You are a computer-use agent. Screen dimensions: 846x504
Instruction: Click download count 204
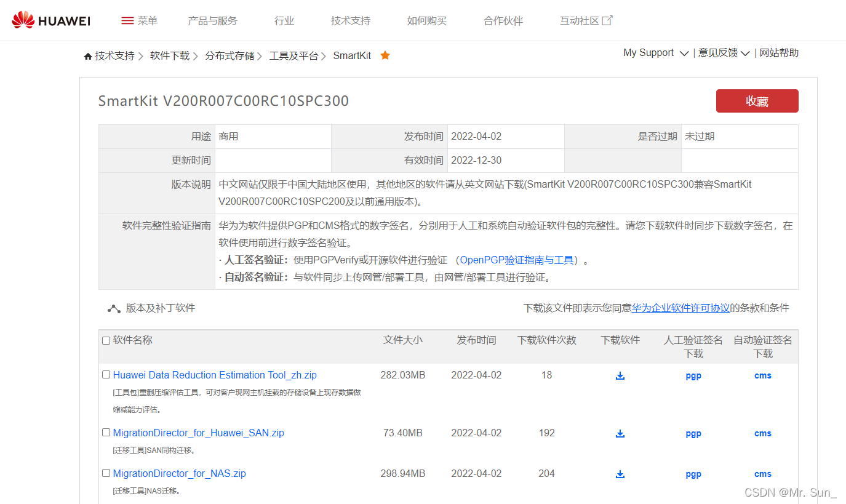coord(547,474)
